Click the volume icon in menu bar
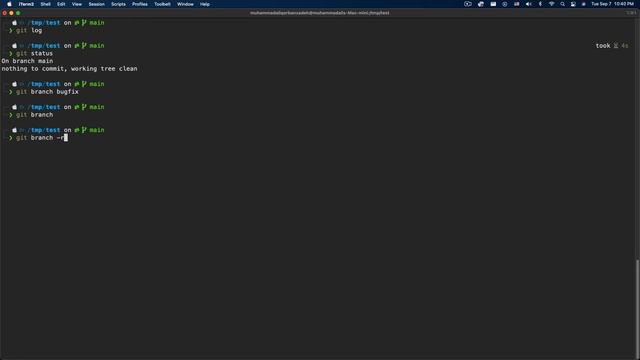 529,4
